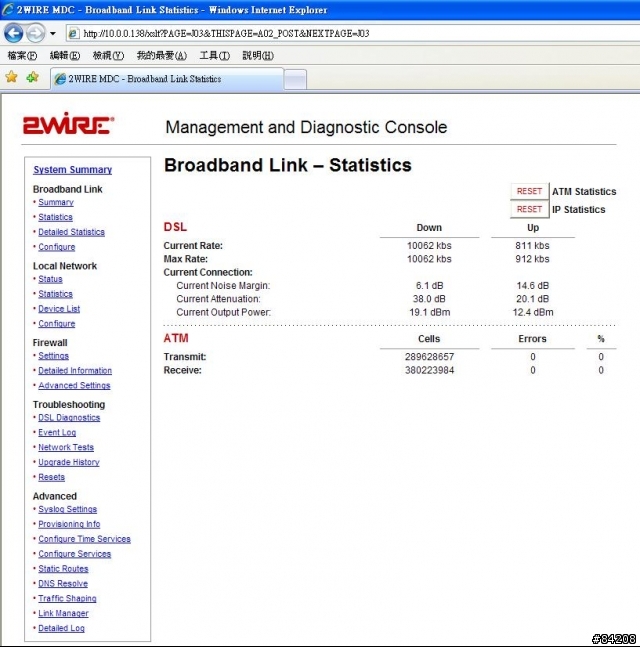Image resolution: width=640 pixels, height=647 pixels.
Task: Open the 檢視(V) menu
Action: [x=108, y=55]
